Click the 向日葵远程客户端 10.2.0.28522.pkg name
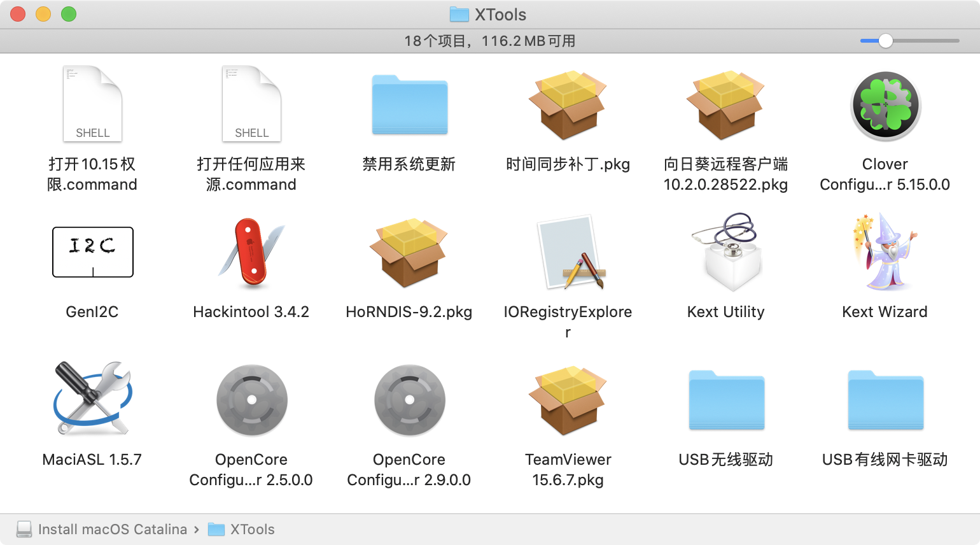Image resolution: width=980 pixels, height=545 pixels. 726,174
